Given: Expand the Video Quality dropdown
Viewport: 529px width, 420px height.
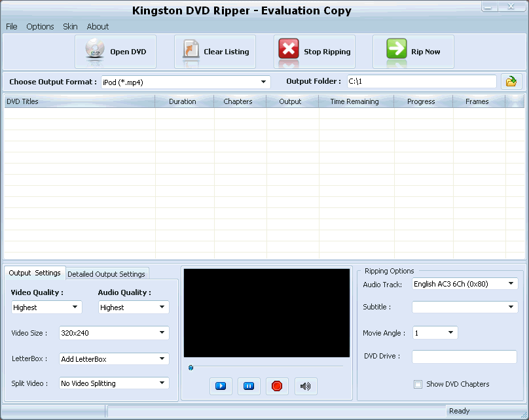Looking at the screenshot, I should point(46,307).
